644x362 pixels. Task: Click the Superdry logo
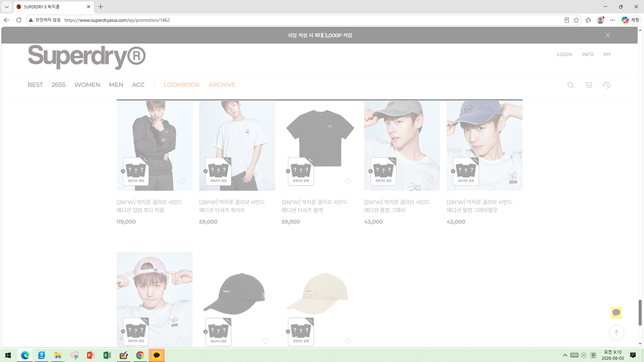pos(86,56)
